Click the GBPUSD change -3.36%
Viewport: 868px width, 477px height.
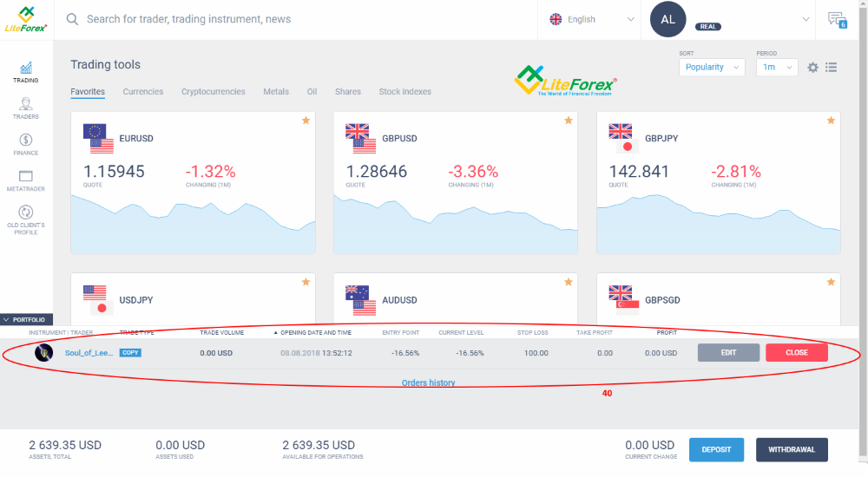[x=473, y=172]
